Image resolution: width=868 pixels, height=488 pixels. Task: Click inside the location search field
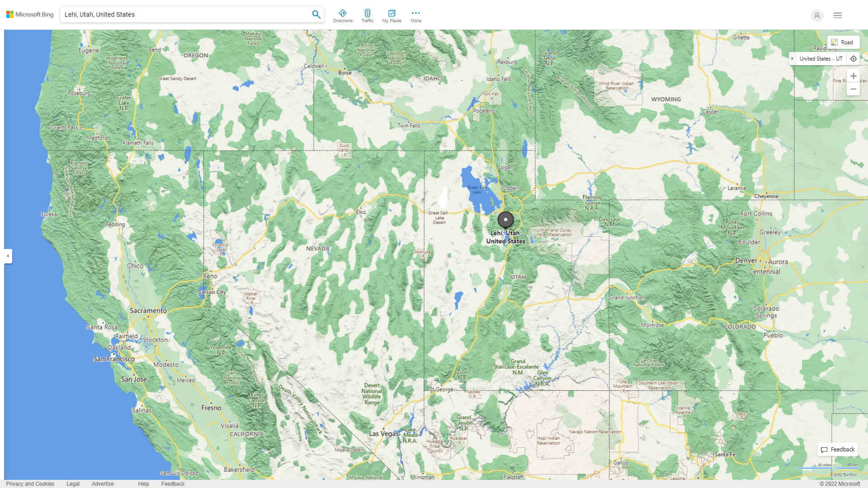[181, 14]
